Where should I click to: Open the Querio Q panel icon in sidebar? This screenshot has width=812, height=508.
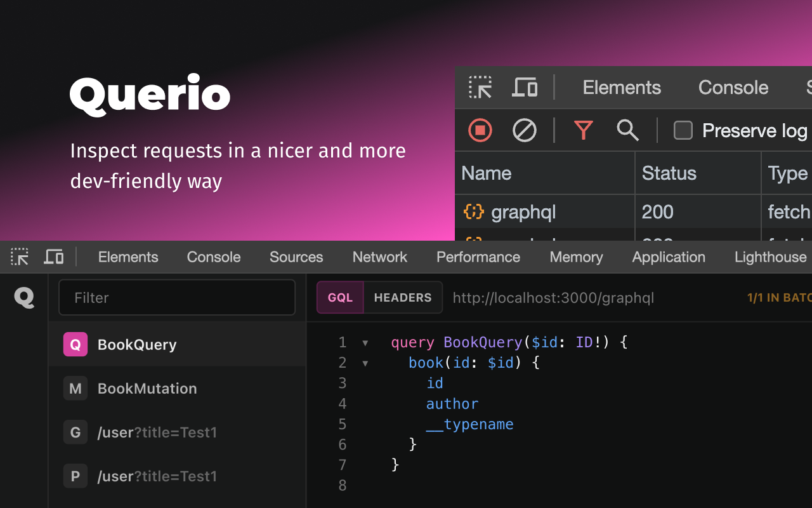pos(23,297)
